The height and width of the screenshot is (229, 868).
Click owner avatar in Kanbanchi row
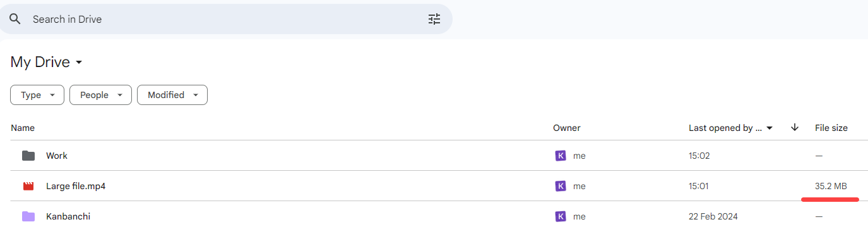pos(560,216)
